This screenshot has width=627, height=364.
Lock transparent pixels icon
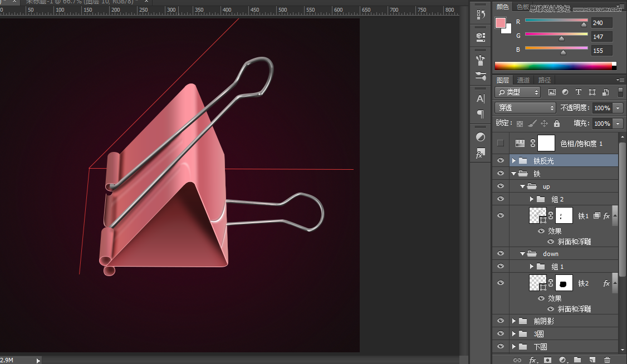click(x=520, y=124)
